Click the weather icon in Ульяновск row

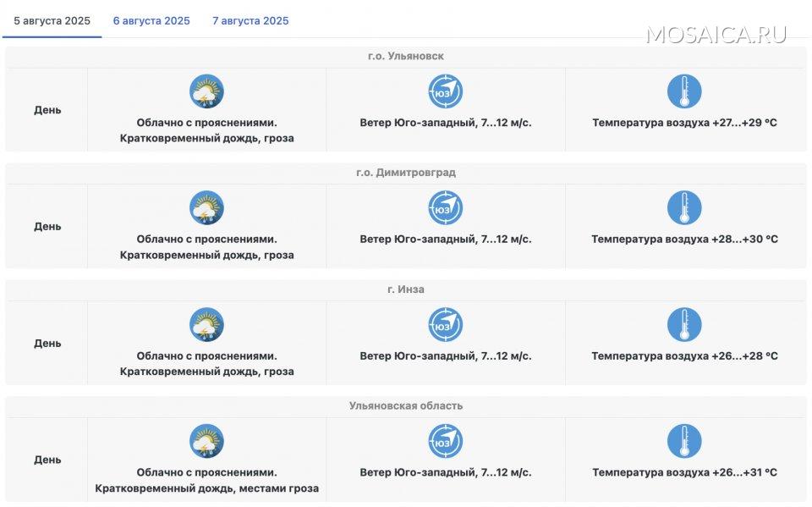click(206, 91)
